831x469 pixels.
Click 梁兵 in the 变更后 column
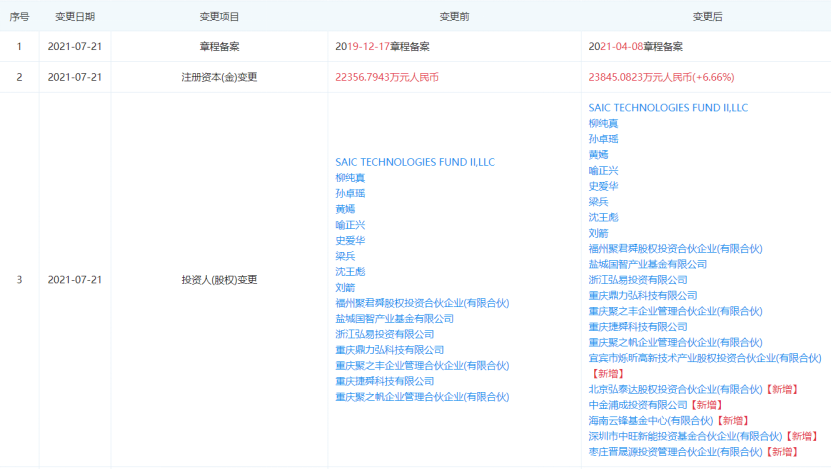click(598, 201)
